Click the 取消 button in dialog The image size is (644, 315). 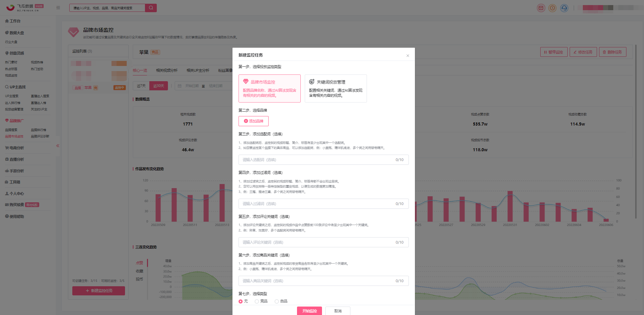[x=338, y=311]
